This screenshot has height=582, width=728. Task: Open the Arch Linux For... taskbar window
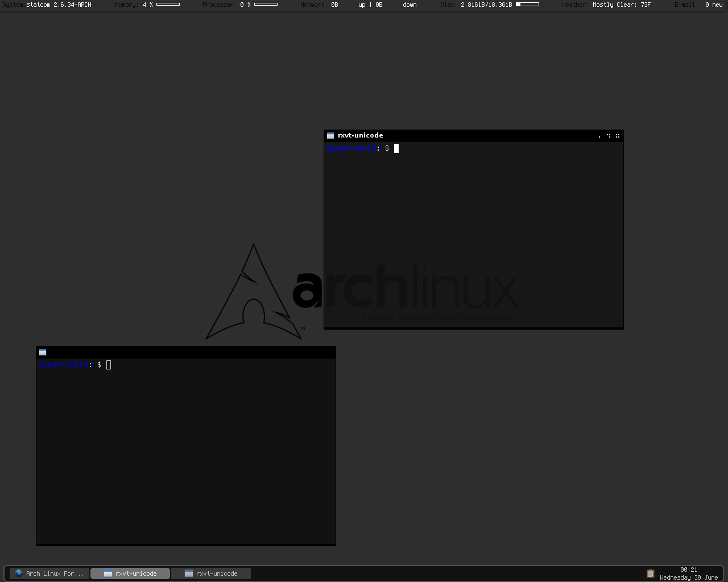click(x=49, y=573)
